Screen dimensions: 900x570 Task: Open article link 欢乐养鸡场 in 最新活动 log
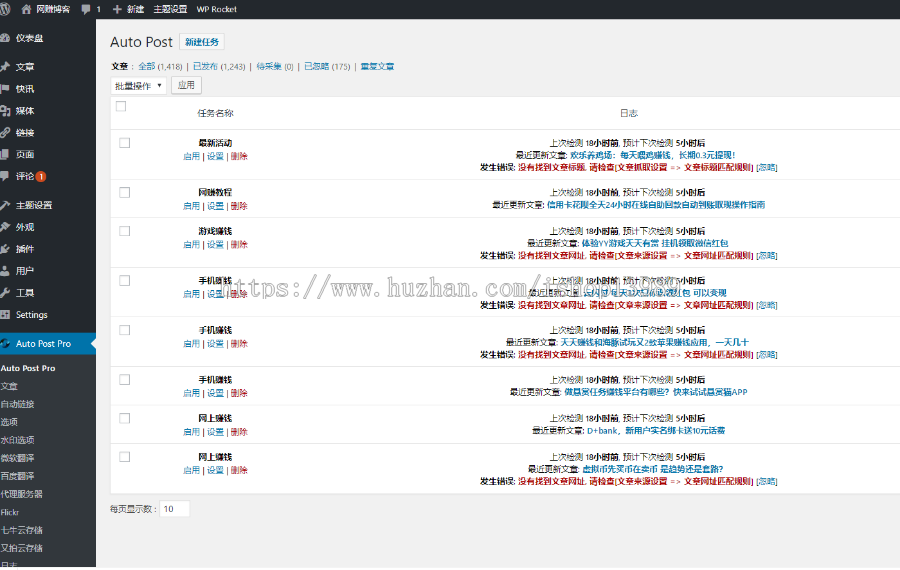click(x=653, y=155)
